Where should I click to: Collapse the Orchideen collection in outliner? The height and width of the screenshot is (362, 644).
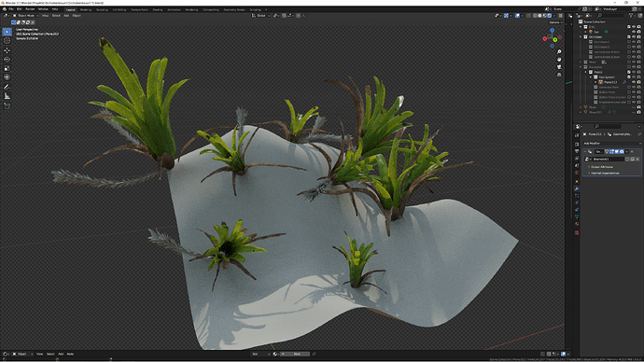tap(581, 37)
